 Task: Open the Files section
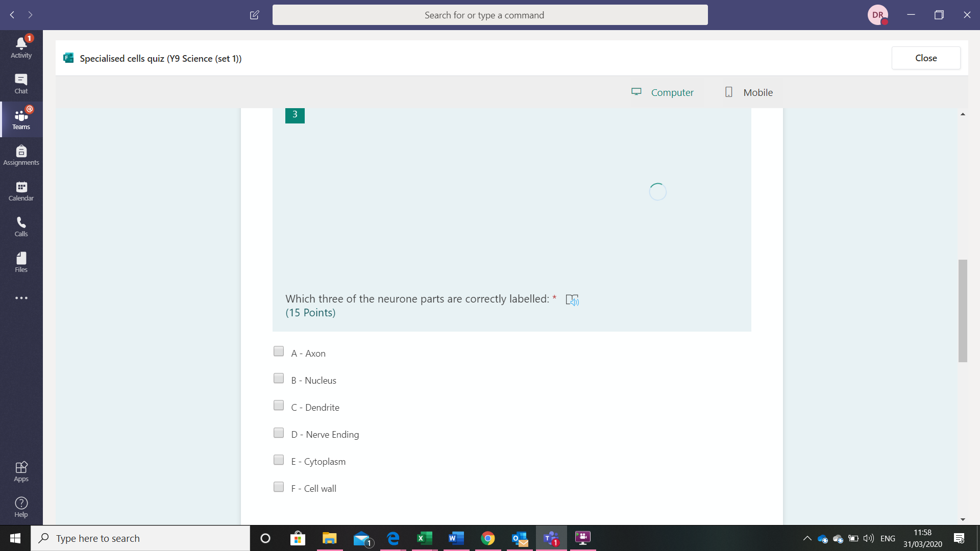(x=21, y=261)
